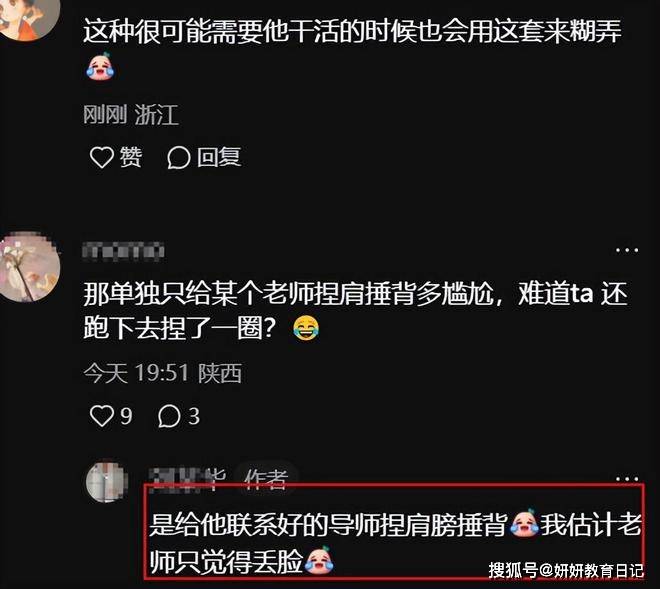Image resolution: width=660 pixels, height=589 pixels.
Task: Click the 回复 reply text
Action: coord(219,157)
